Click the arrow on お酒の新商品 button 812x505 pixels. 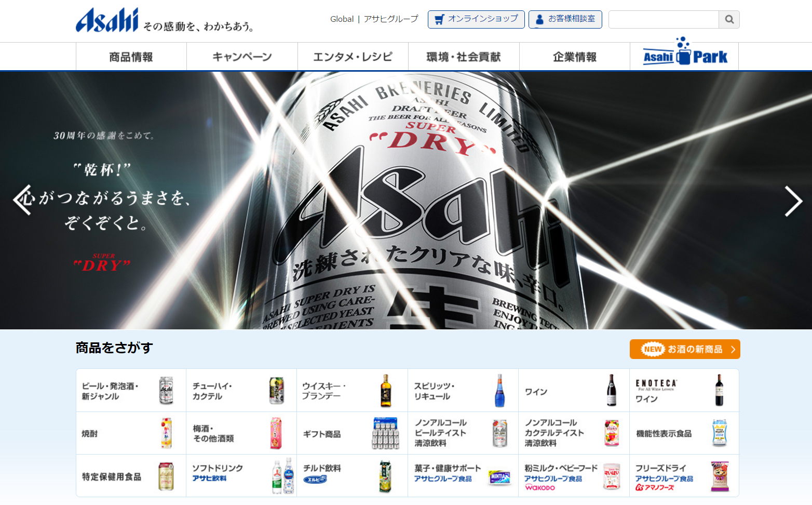733,349
